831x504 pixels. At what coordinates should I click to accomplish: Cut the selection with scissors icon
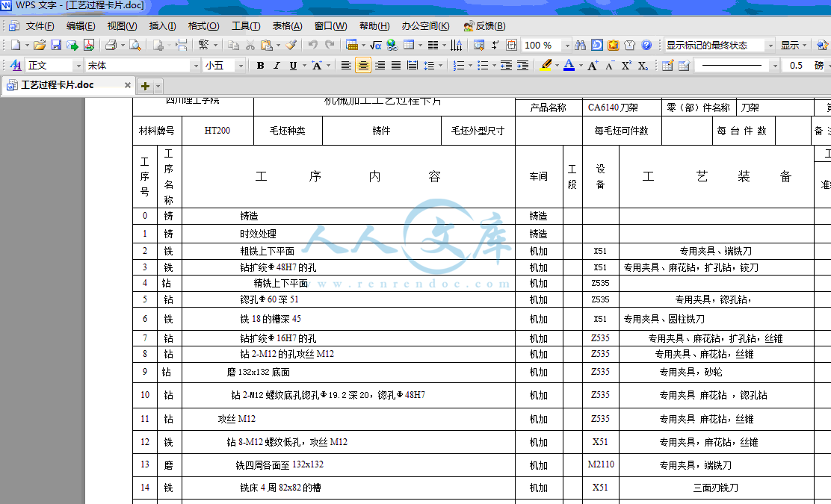tap(250, 45)
